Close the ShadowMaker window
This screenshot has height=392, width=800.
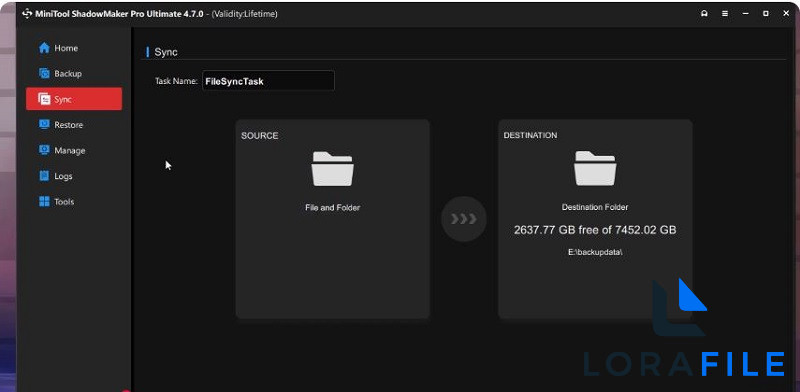[x=786, y=14]
